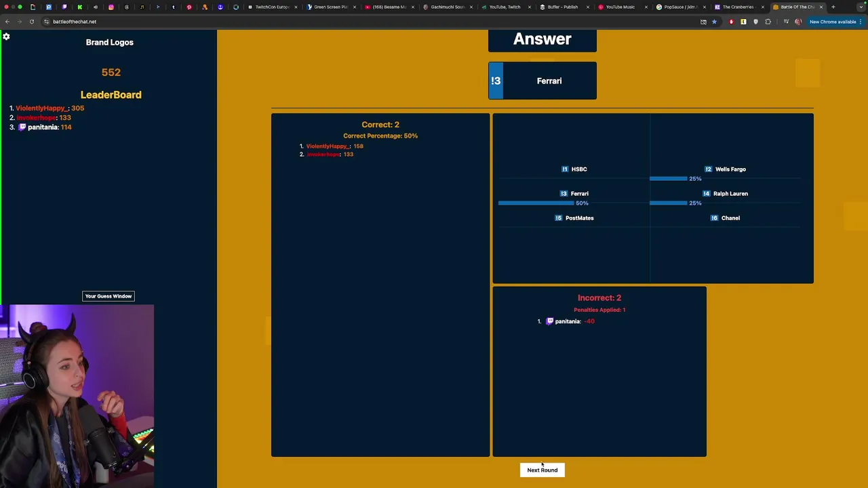Switch to the Buffer - Publish tab
The image size is (868, 488).
coord(564,7)
